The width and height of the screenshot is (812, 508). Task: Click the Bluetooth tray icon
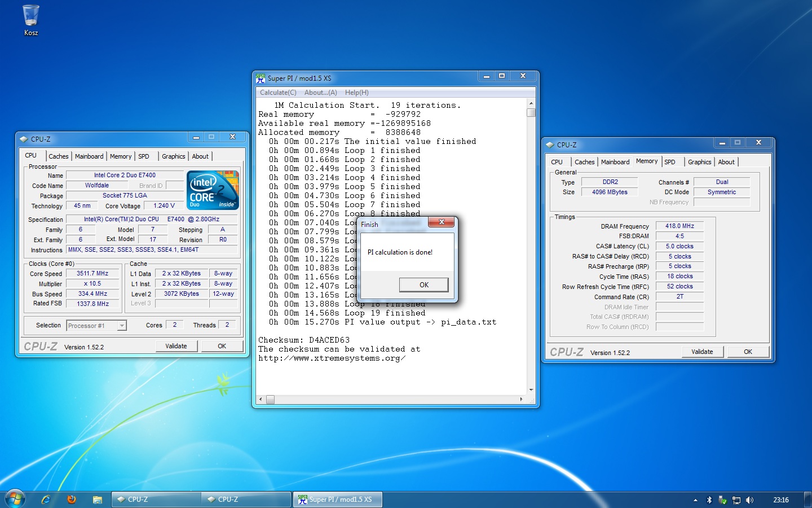[709, 500]
